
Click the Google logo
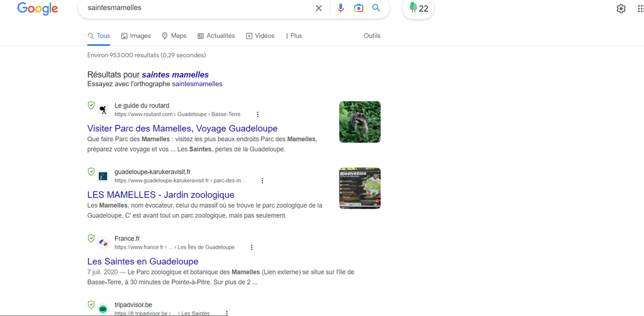coord(38,9)
